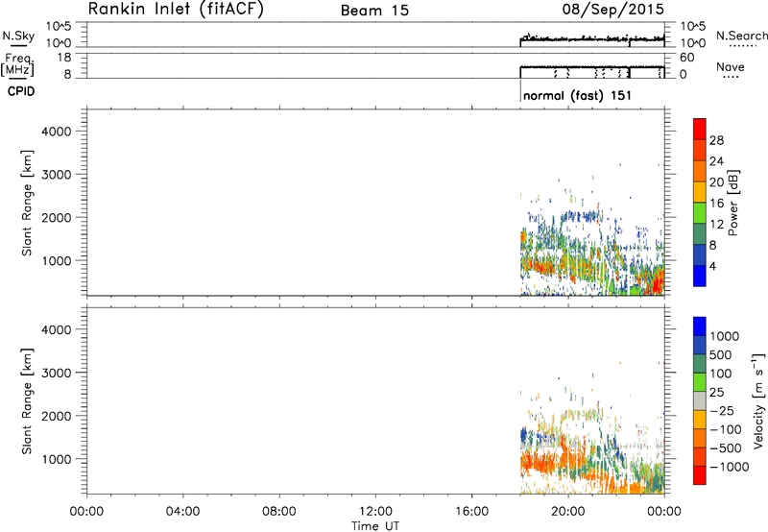Click the '12:00' time axis tick label
Screen dimensions: 768x532
pyautogui.click(x=375, y=512)
